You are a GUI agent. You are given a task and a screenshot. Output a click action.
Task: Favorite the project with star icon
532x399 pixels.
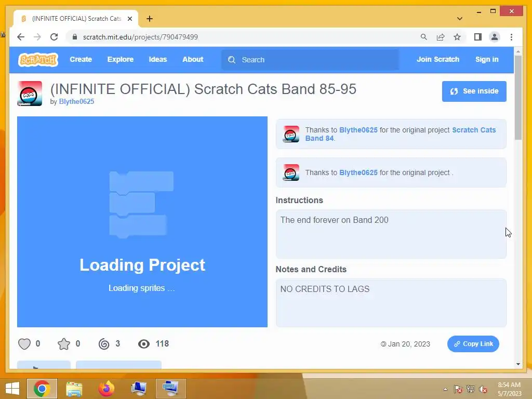(x=64, y=344)
